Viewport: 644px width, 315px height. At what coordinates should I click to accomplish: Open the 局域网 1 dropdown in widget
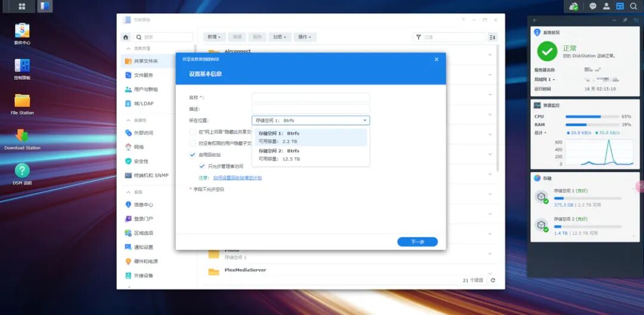[544, 79]
